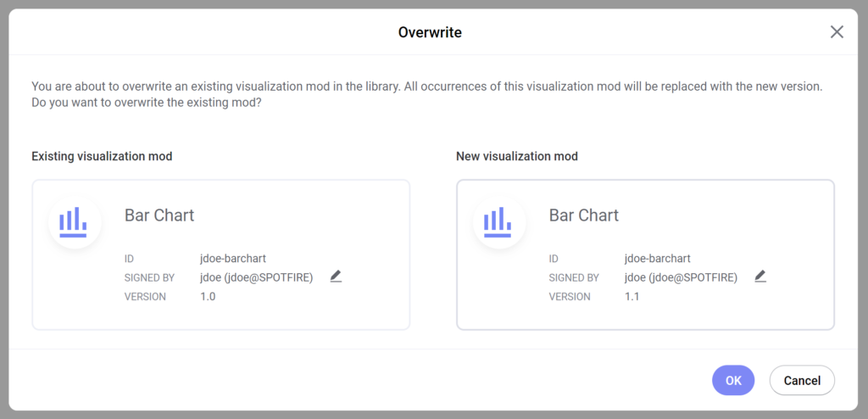The image size is (868, 419).
Task: Edit signer of the existing version 1.0 mod
Action: click(336, 277)
